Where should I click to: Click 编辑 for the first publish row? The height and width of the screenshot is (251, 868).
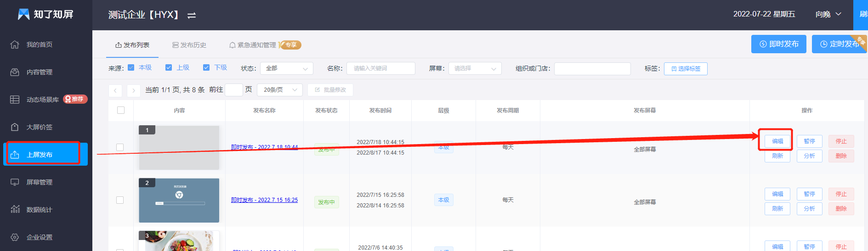tap(777, 141)
